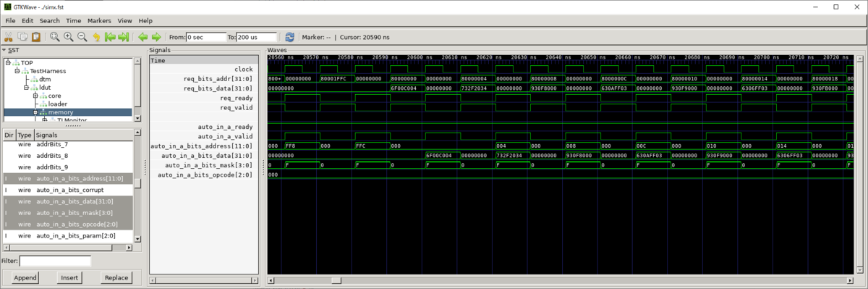Zoom out of the waveform
Image resolution: width=868 pixels, height=289 pixels.
click(x=82, y=37)
